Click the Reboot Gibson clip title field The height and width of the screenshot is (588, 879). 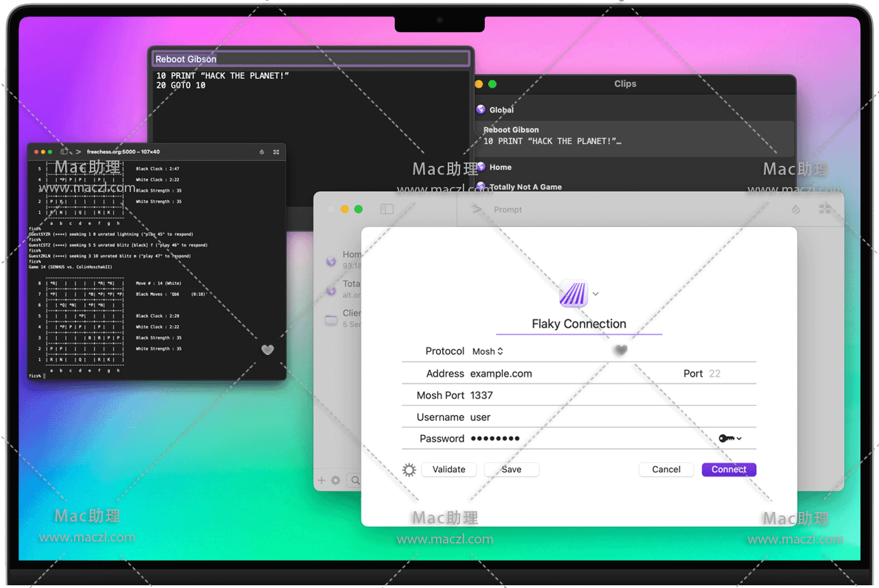(311, 59)
